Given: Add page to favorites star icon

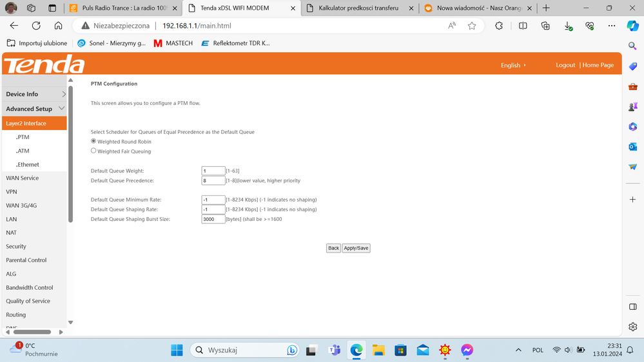Looking at the screenshot, I should (x=472, y=26).
